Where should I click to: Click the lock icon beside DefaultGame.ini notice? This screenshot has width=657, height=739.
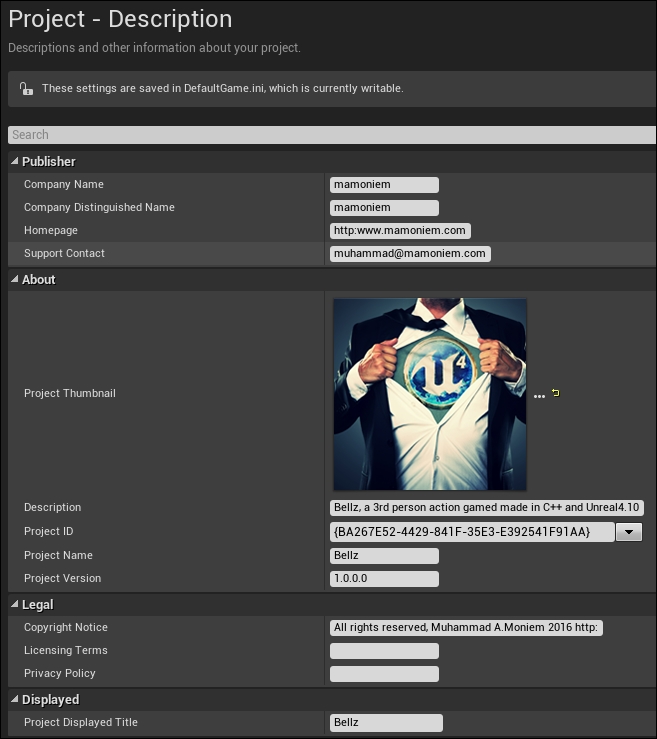pyautogui.click(x=26, y=88)
